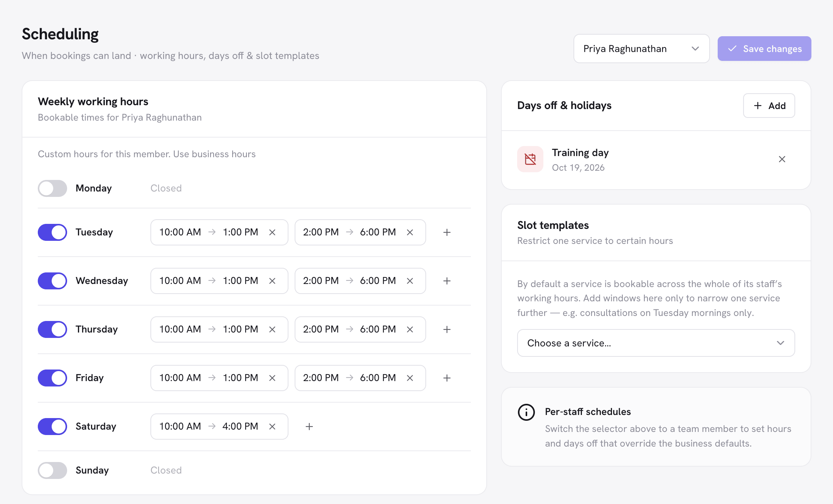Add a time range to Friday
Screen dimensions: 833x504
447,378
